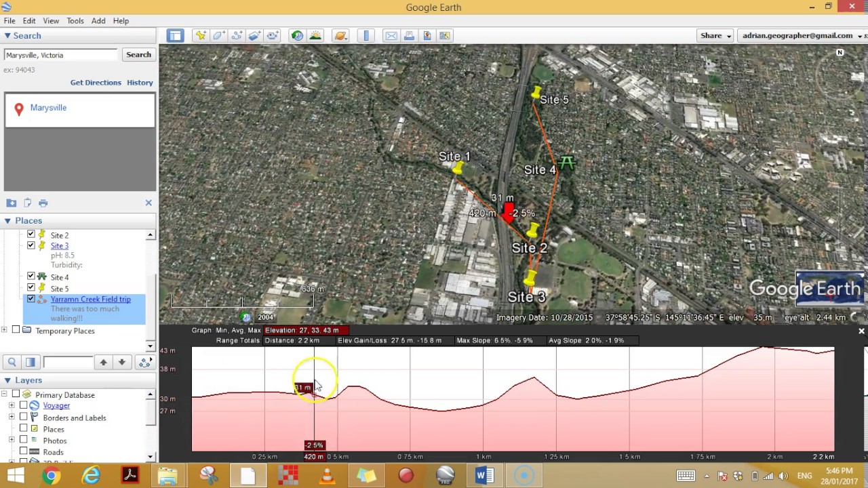
Task: Open Google Chrome from the taskbar
Action: pyautogui.click(x=51, y=476)
